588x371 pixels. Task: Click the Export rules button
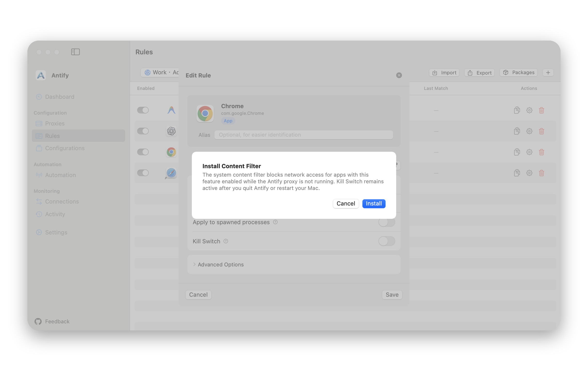pos(479,73)
